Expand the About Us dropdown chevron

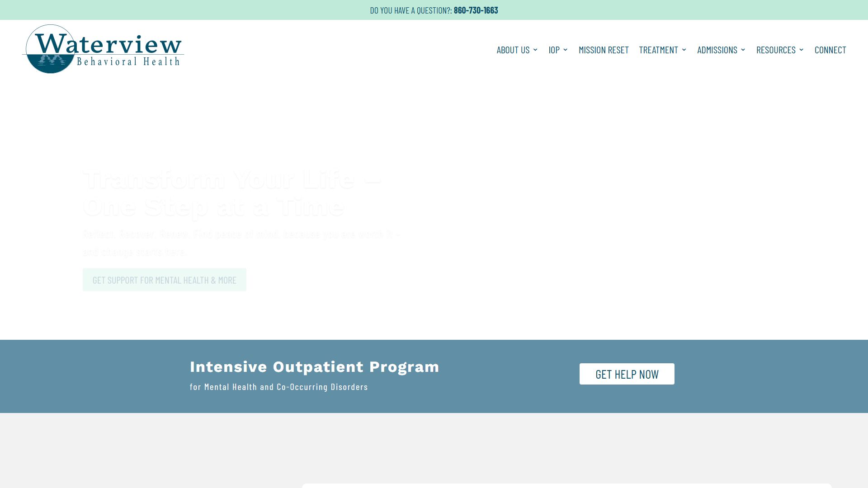[535, 50]
